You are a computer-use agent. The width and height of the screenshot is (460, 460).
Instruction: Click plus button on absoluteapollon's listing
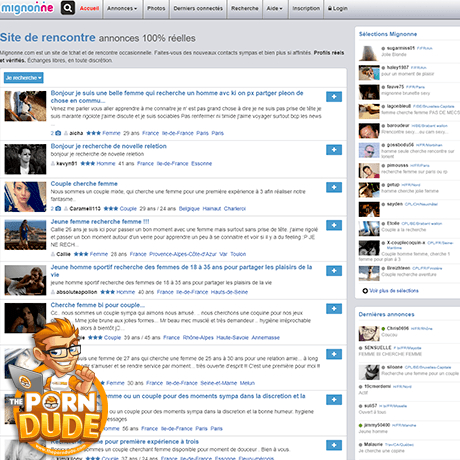click(334, 271)
